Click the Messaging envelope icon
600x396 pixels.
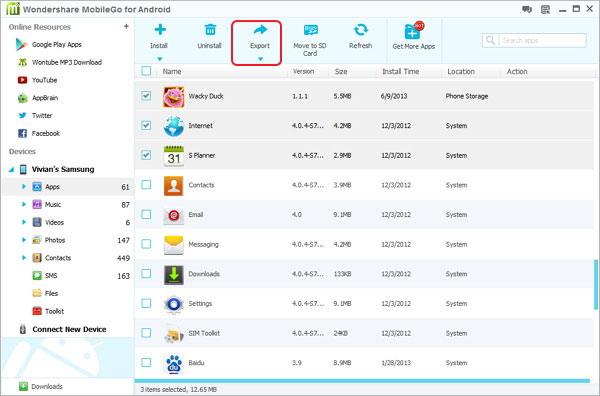coord(173,245)
